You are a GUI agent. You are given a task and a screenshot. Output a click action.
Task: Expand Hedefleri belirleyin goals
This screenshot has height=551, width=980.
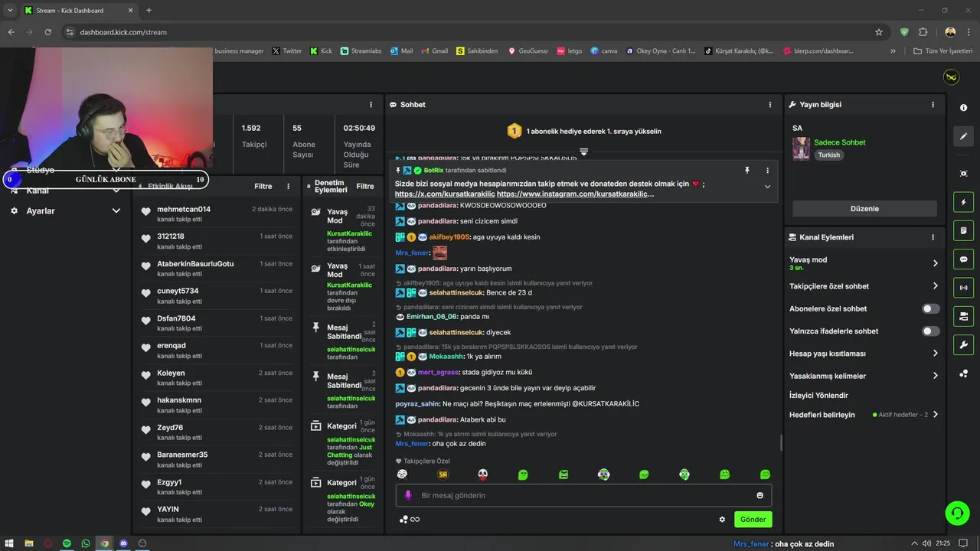(x=936, y=415)
